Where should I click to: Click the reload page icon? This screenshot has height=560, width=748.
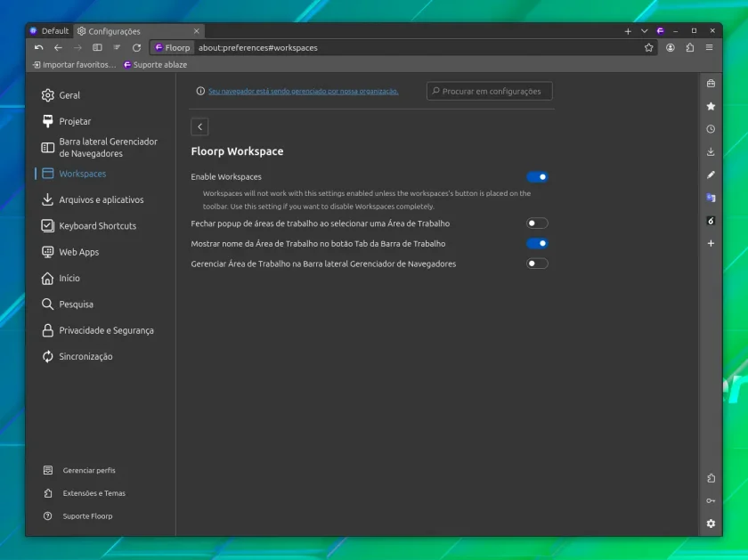point(136,48)
